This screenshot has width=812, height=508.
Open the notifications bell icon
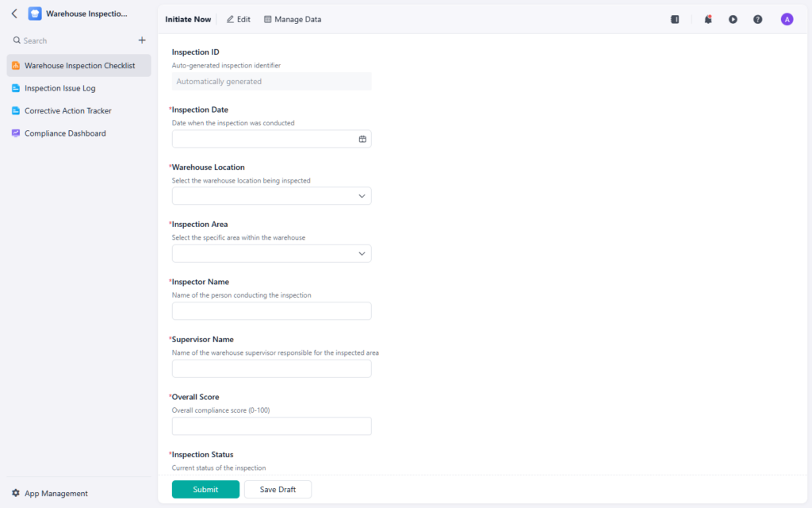(708, 19)
